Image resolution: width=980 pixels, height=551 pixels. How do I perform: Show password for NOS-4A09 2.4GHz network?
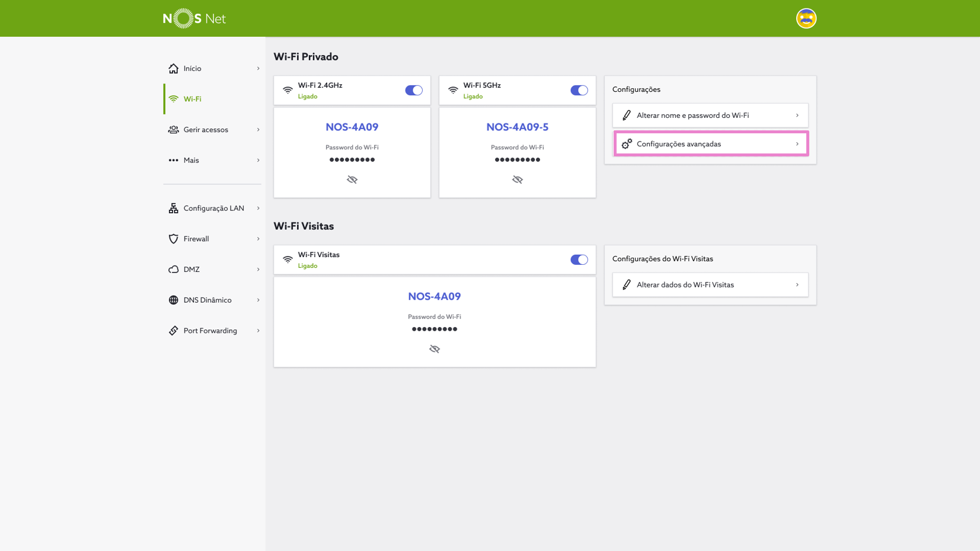352,180
